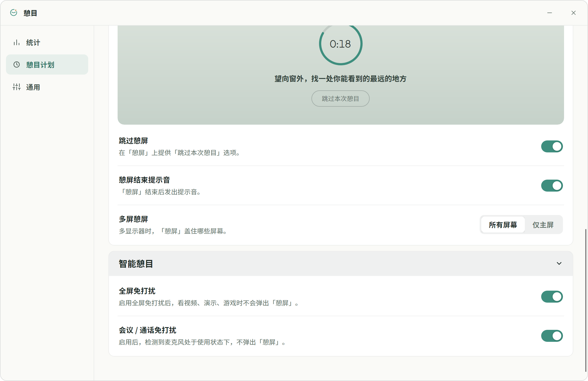Click the 全屏免打扰 setting label
The image size is (588, 381).
pos(137,291)
